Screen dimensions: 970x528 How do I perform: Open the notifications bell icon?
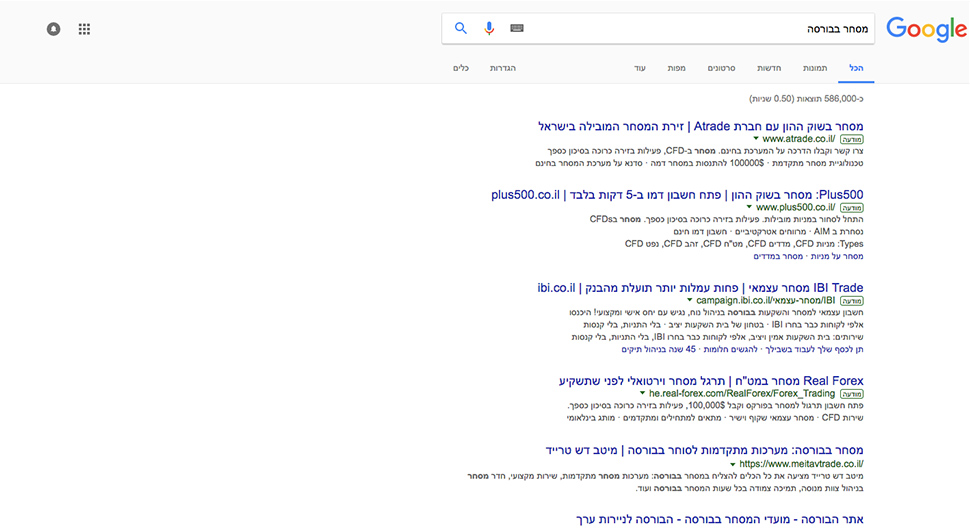pos(54,29)
